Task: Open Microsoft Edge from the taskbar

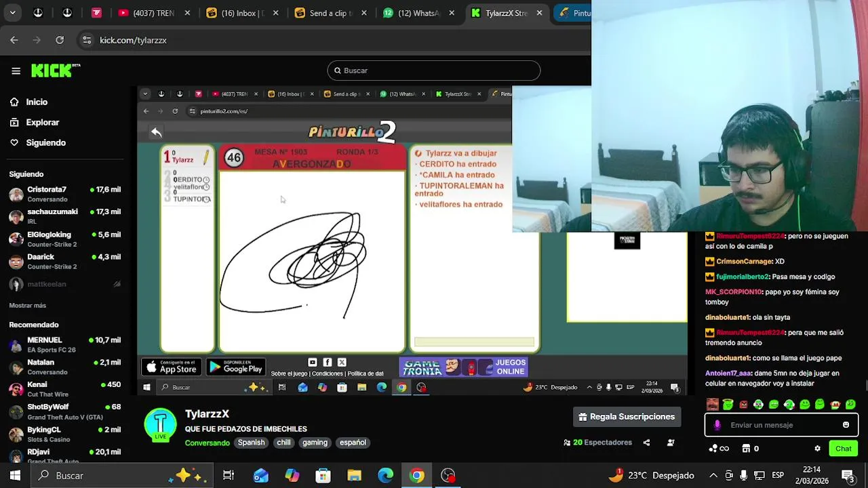Action: click(x=385, y=476)
